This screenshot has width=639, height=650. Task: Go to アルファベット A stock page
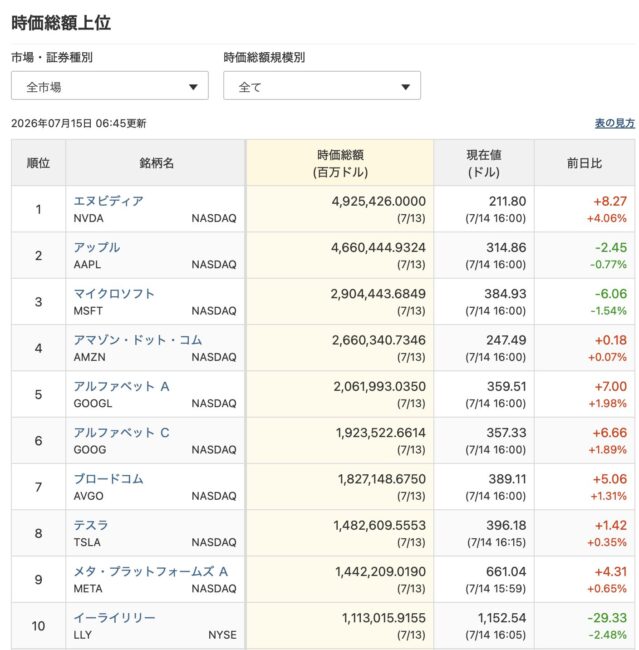click(121, 386)
